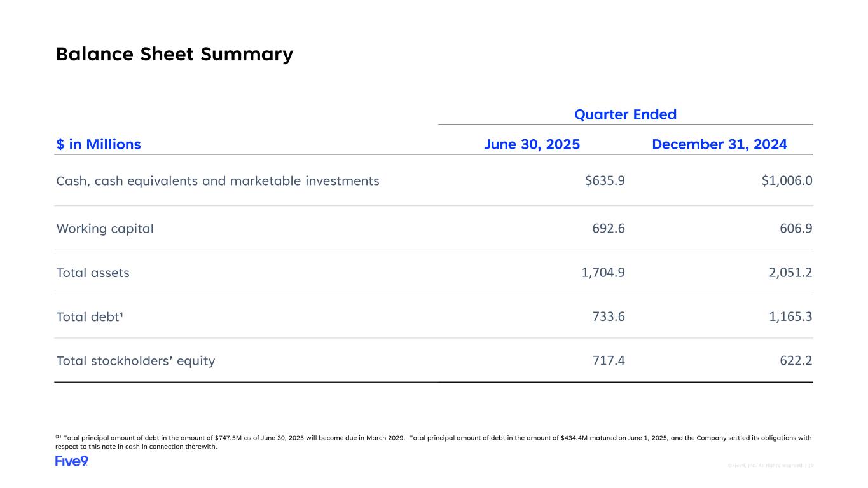Image resolution: width=868 pixels, height=488 pixels.
Task: Select the June 30, 2025 column header
Action: tap(532, 144)
